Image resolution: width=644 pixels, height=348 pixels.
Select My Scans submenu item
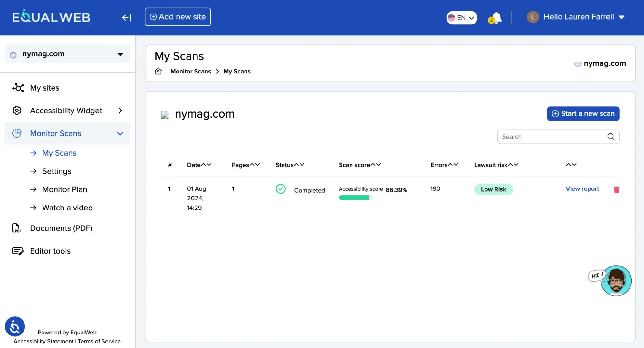pyautogui.click(x=59, y=153)
